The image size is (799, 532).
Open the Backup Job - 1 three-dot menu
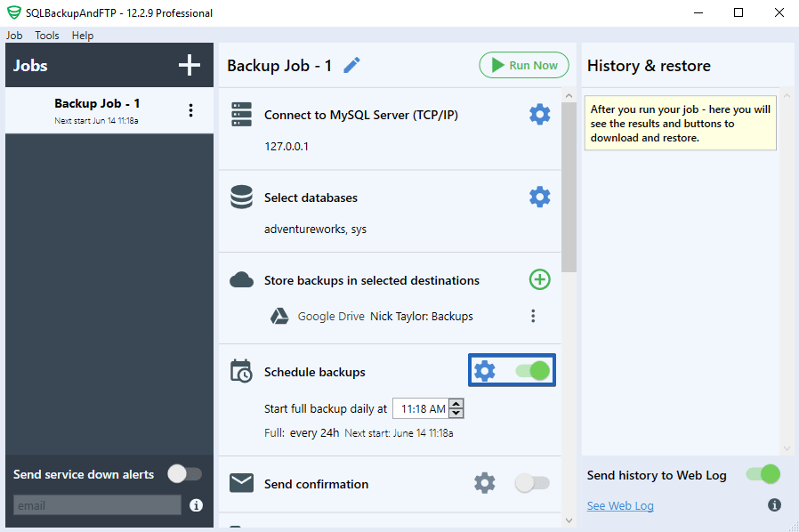coord(190,110)
